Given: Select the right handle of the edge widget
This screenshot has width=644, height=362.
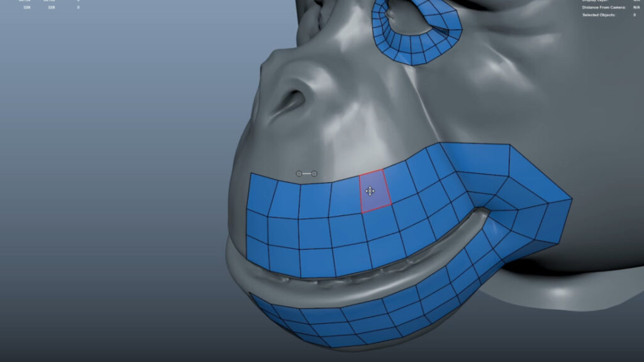Looking at the screenshot, I should [314, 173].
